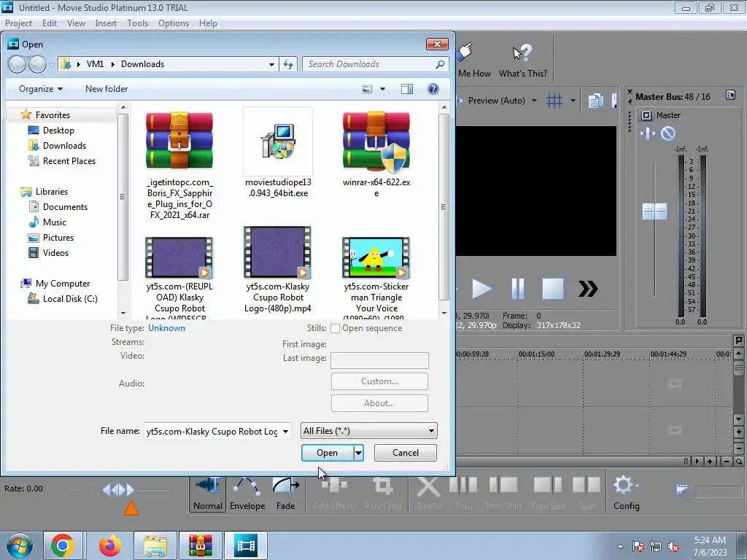Click the refresh button by address bar
The image size is (747, 560).
tap(288, 64)
